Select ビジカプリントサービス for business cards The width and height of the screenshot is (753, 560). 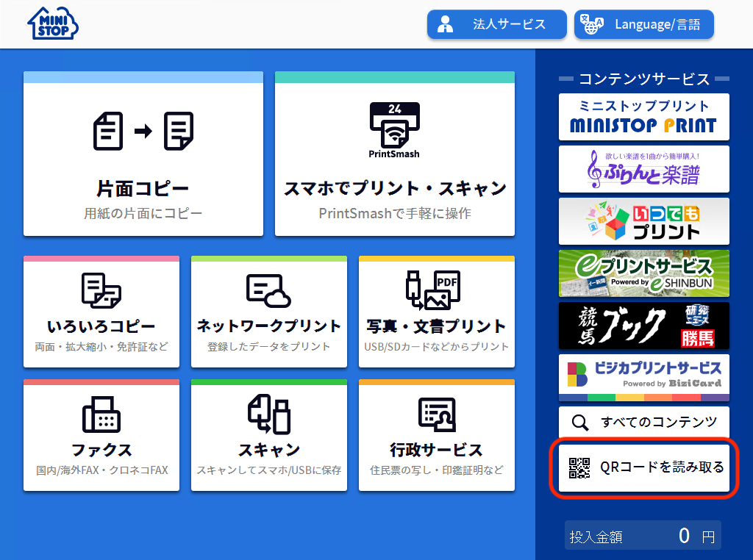pyautogui.click(x=643, y=377)
